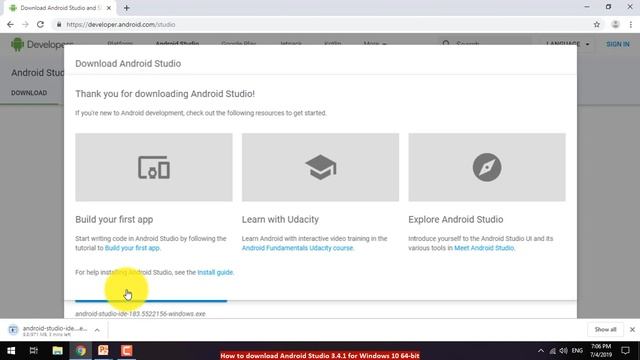Image resolution: width=640 pixels, height=360 pixels.
Task: Reload the current page
Action: (x=40, y=24)
